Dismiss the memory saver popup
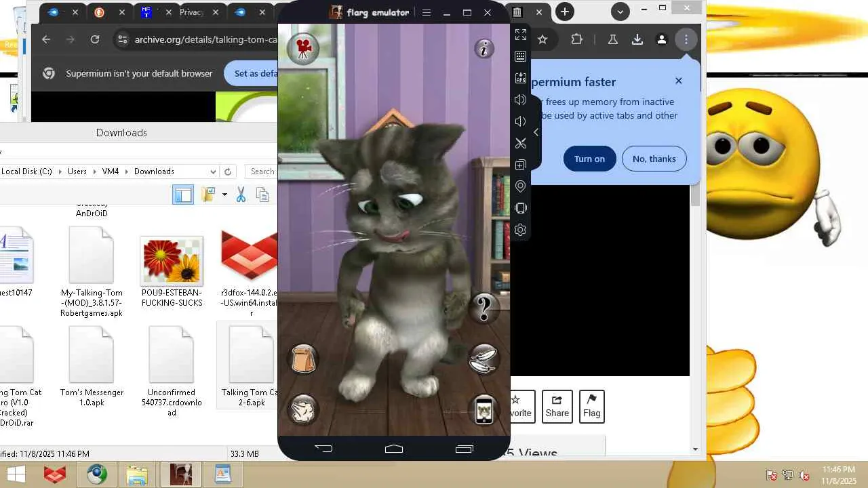 679,81
